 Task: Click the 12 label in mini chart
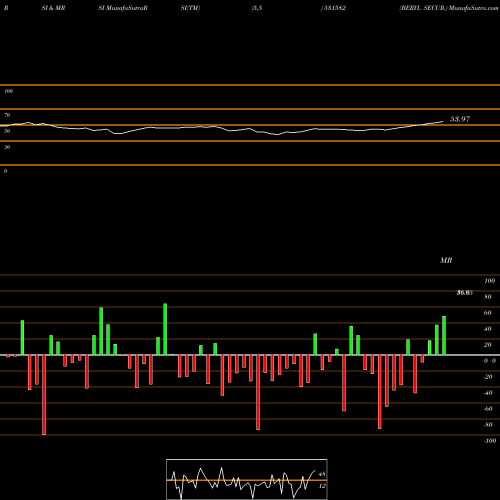(x=322, y=486)
